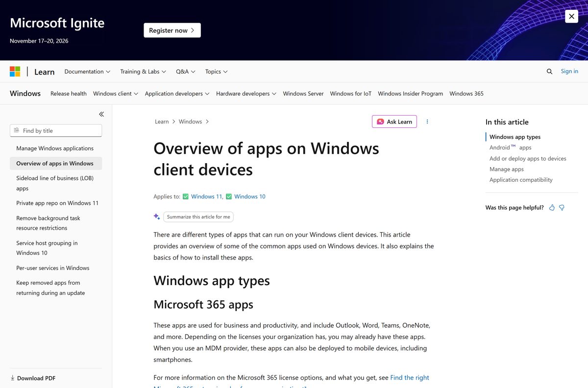The height and width of the screenshot is (388, 588).
Task: Open the Q&A dropdown menu
Action: 186,72
